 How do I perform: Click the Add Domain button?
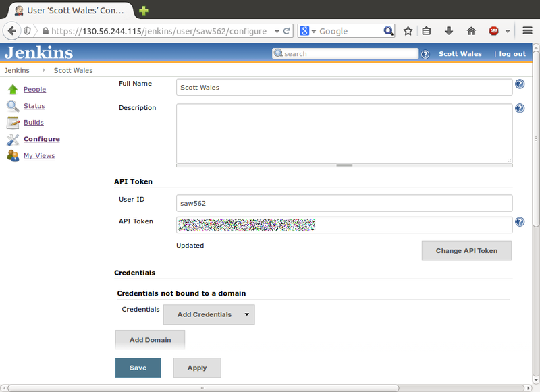click(150, 340)
